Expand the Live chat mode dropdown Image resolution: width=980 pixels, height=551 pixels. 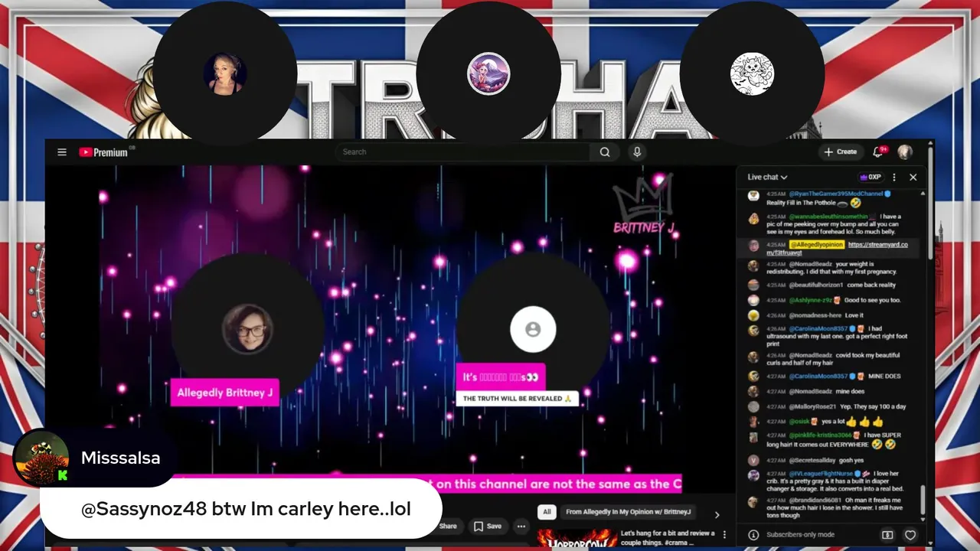767,177
